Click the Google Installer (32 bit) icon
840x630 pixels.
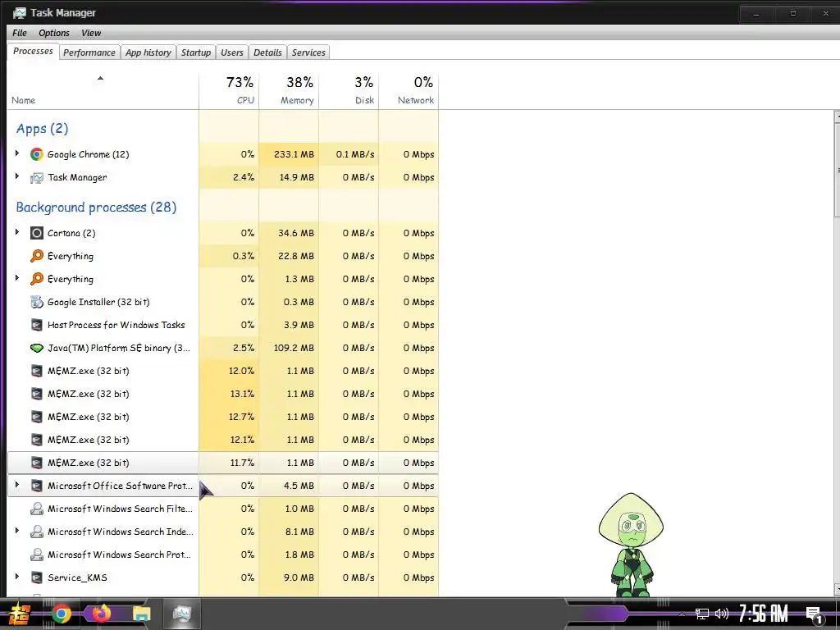coord(36,302)
